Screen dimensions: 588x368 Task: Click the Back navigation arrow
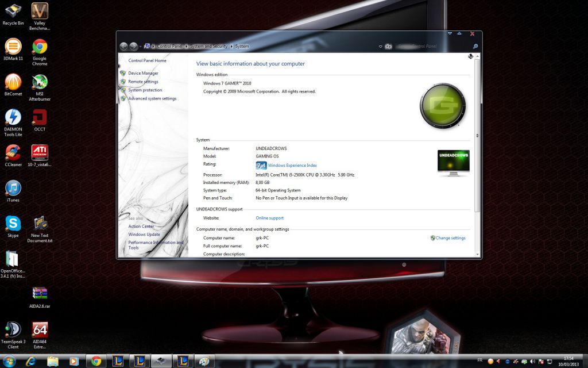(x=124, y=46)
